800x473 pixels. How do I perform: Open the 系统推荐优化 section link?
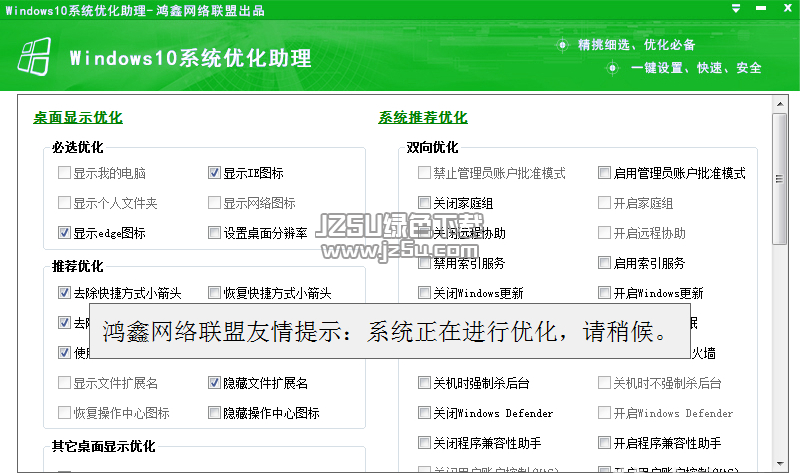pos(422,117)
